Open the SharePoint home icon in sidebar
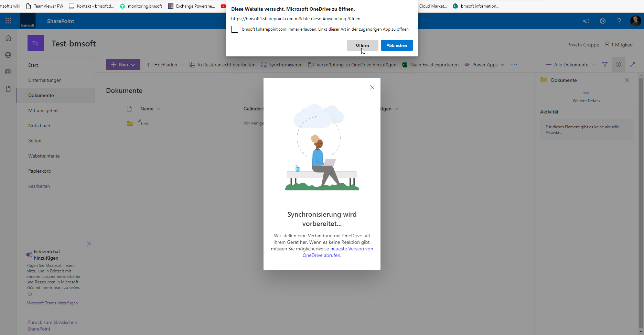 point(8,38)
